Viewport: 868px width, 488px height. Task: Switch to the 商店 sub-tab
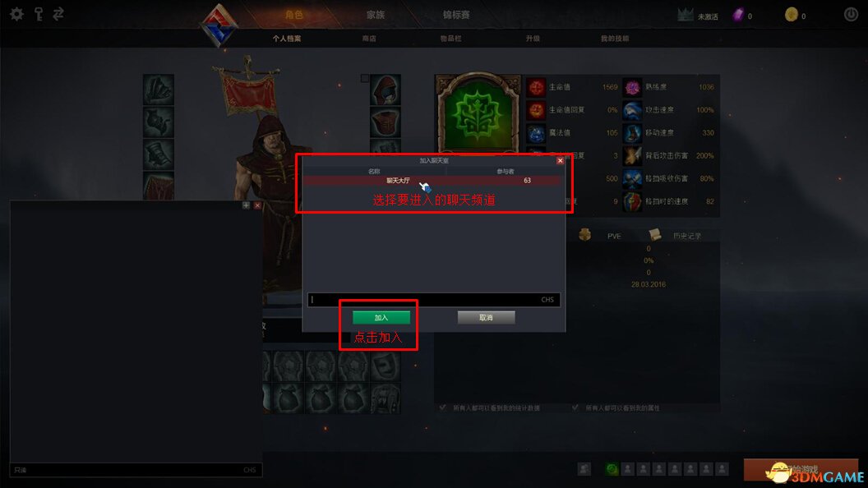pyautogui.click(x=369, y=38)
